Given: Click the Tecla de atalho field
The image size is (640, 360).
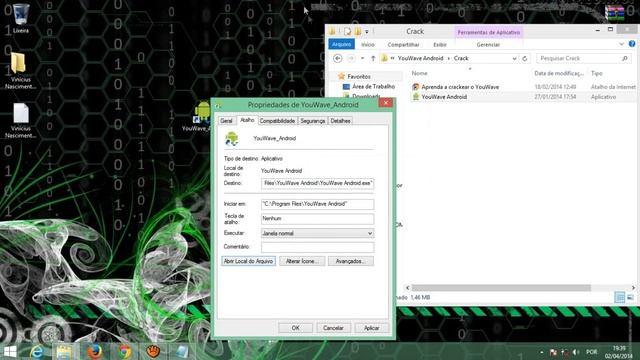Looking at the screenshot, I should 318,219.
